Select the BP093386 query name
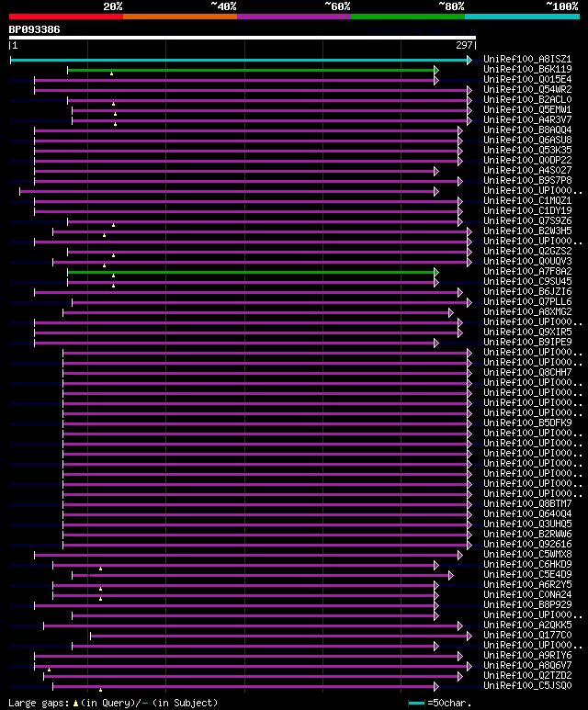This screenshot has width=588, height=710. click(34, 29)
